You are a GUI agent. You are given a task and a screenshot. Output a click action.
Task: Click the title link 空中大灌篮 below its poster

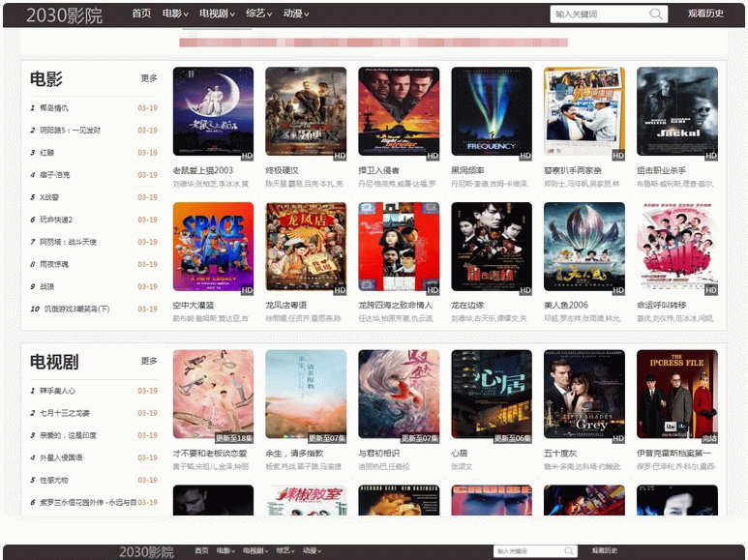[x=194, y=306]
